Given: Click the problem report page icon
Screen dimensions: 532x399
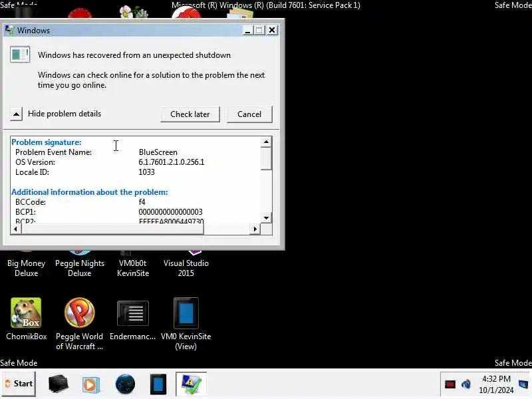Looking at the screenshot, I should 20,55.
